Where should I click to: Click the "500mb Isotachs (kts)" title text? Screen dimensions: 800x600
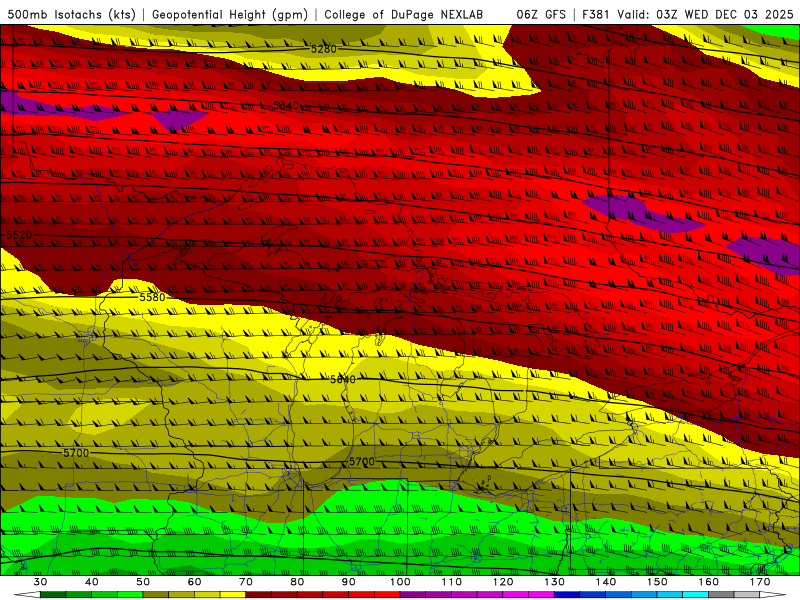(x=71, y=14)
